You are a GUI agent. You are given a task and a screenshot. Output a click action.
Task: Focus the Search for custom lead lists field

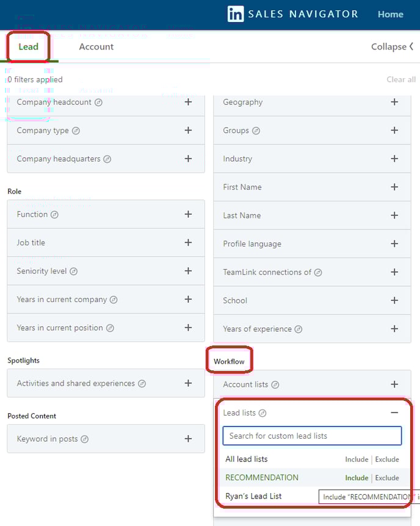tap(312, 436)
